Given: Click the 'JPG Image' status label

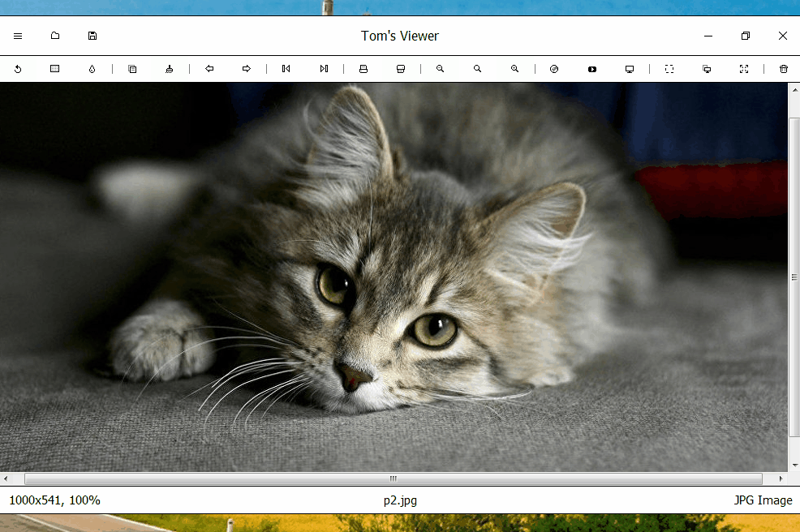Looking at the screenshot, I should [763, 500].
